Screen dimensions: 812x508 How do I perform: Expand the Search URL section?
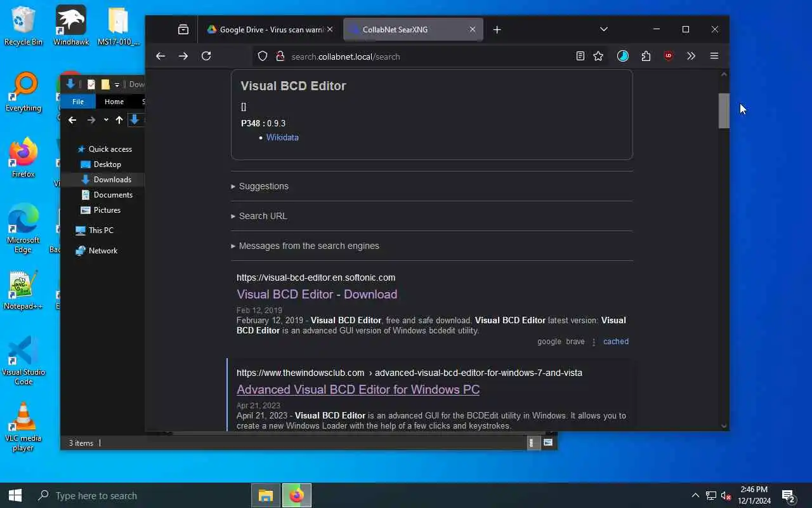259,216
